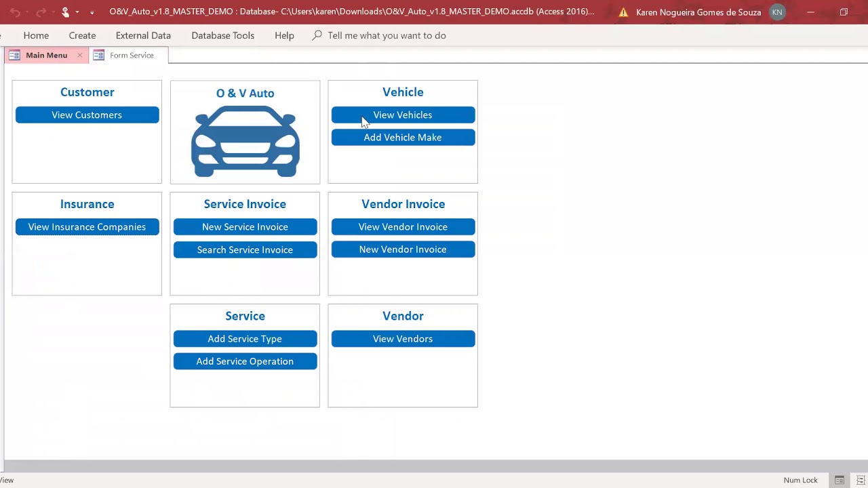Click the Service Invoice section heading

pyautogui.click(x=245, y=204)
